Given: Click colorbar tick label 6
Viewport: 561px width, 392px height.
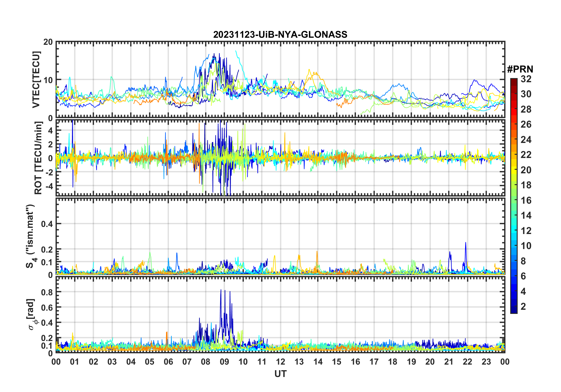Looking at the screenshot, I should pos(523,276).
